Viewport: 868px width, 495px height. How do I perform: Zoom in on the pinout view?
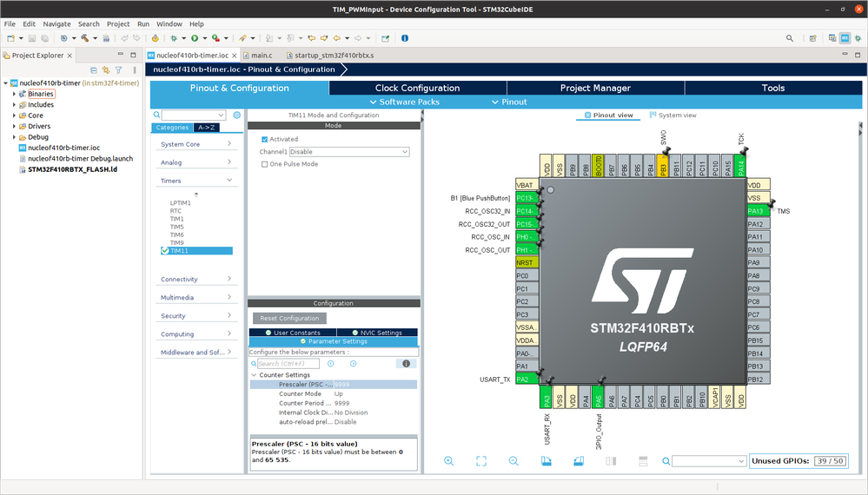click(x=449, y=461)
